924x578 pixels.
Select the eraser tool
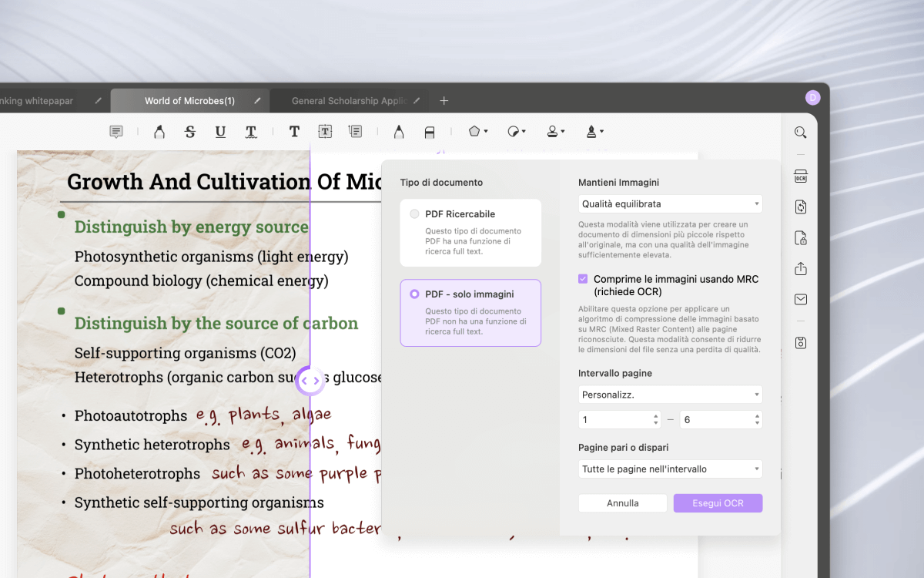[x=430, y=132]
